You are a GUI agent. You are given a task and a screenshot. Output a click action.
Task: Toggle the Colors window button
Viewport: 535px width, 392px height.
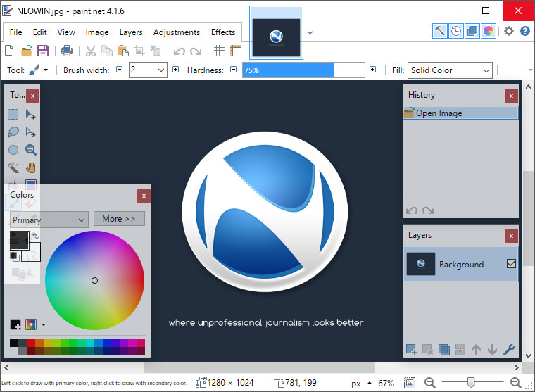488,31
